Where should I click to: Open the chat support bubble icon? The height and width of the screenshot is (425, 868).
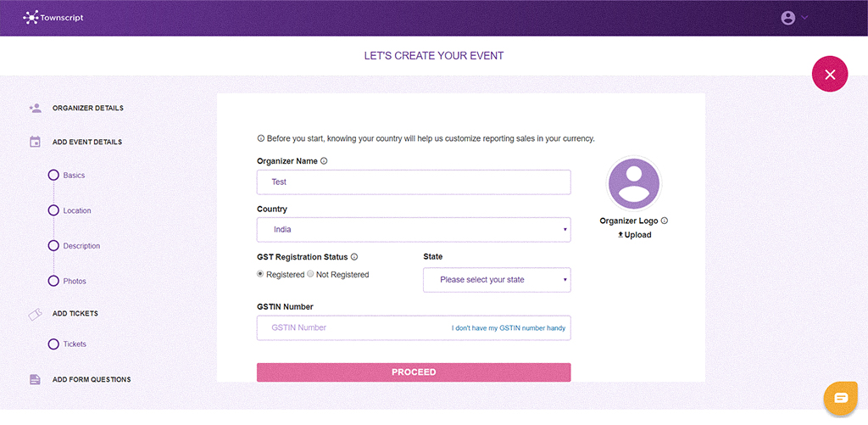[841, 398]
